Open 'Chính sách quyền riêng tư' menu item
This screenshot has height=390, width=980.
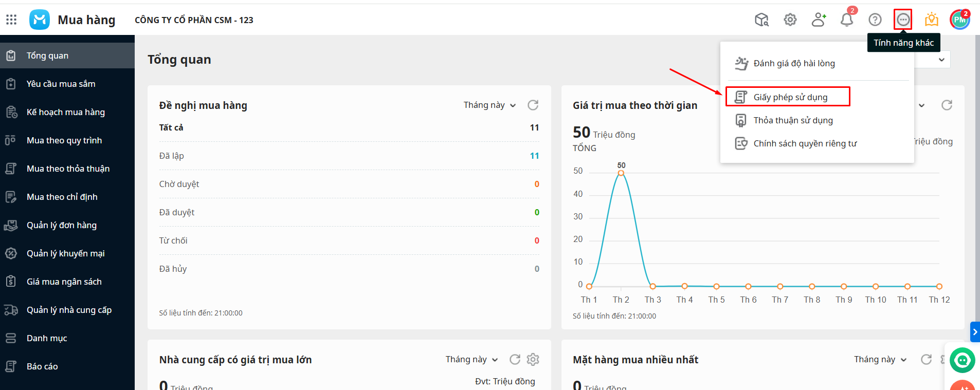coord(805,143)
